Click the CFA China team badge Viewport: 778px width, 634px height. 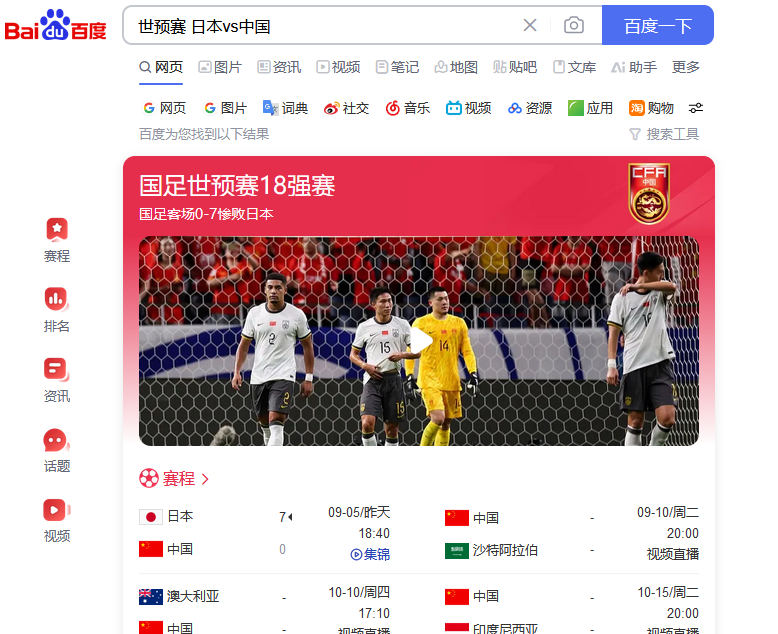(x=649, y=193)
